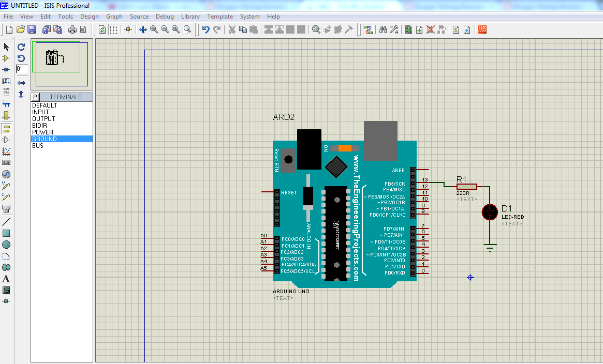Select POWER in the terminals list

[x=42, y=132]
